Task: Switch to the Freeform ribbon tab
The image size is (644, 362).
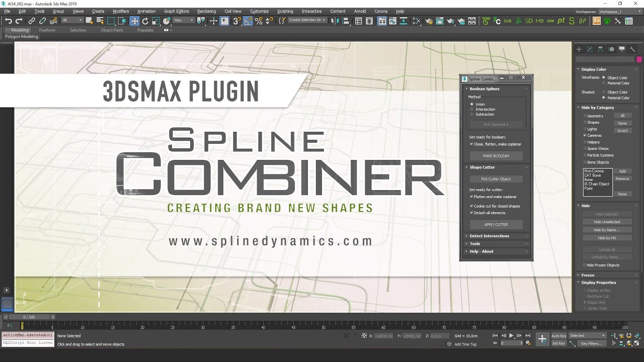Action: (47, 30)
